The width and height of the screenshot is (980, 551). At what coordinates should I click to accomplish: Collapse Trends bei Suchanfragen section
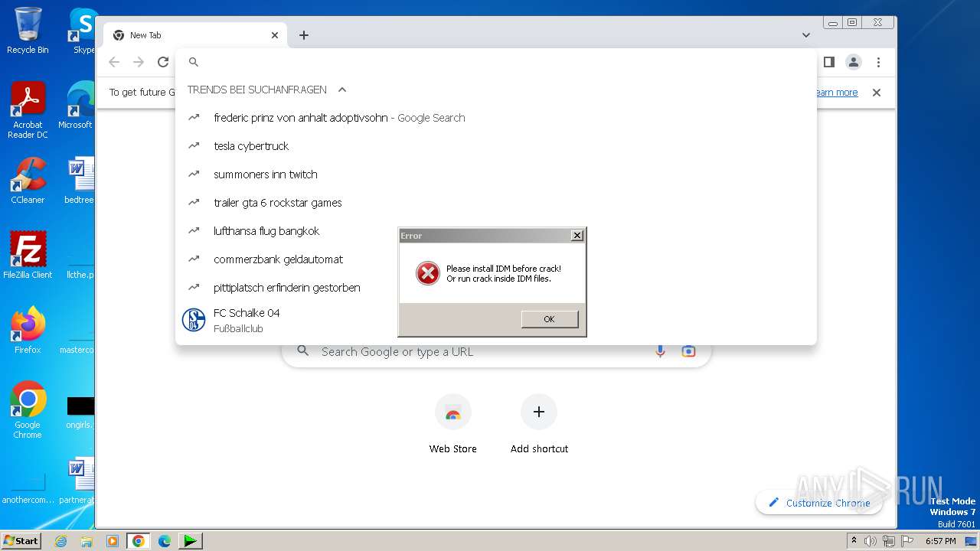click(342, 90)
